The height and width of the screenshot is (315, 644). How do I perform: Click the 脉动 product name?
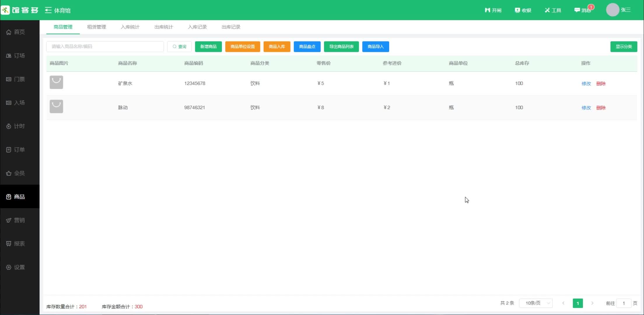click(123, 108)
